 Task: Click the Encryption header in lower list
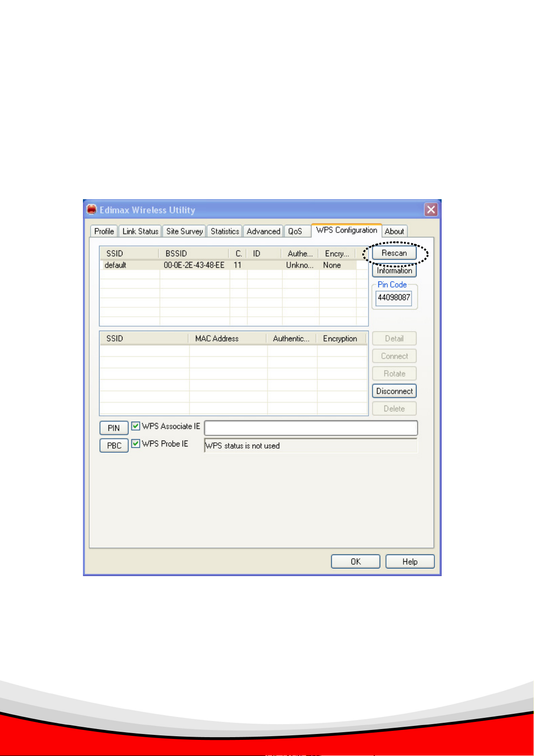tap(342, 339)
